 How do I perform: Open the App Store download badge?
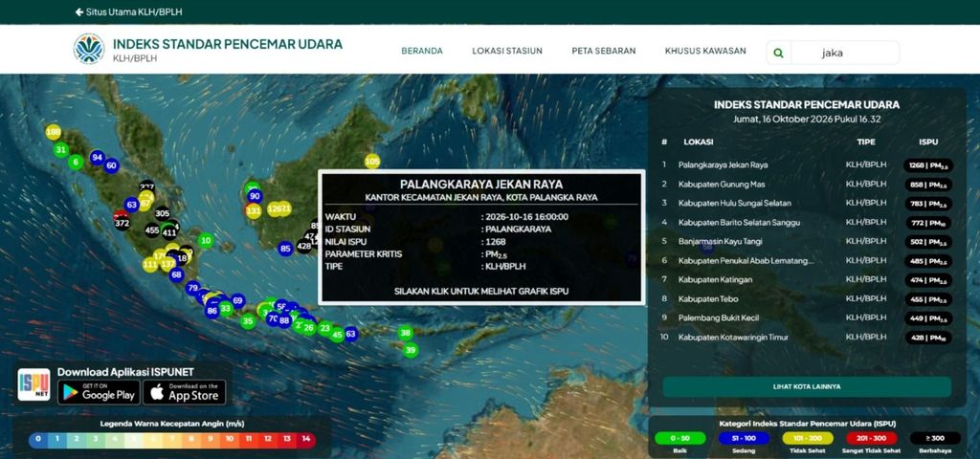pos(185,391)
